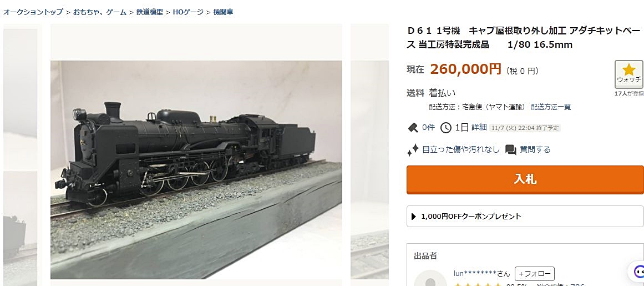Click the gavel bid count icon
644x286 pixels.
pos(413,128)
